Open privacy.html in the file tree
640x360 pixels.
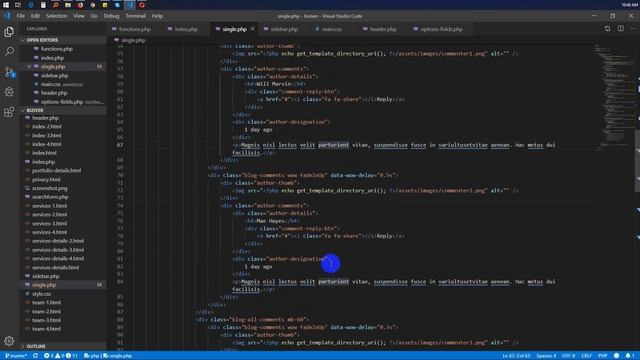click(46, 179)
